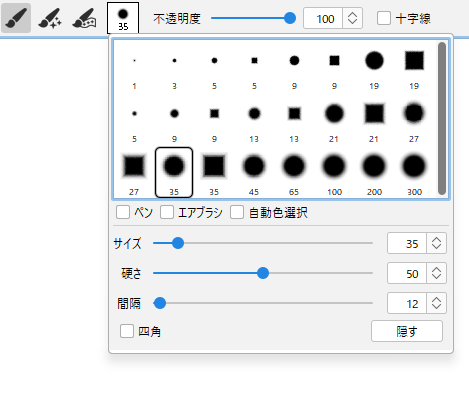Image resolution: width=469 pixels, height=395 pixels.
Task: Increase hardness with the 硬さ stepper up arrow
Action: 436,269
